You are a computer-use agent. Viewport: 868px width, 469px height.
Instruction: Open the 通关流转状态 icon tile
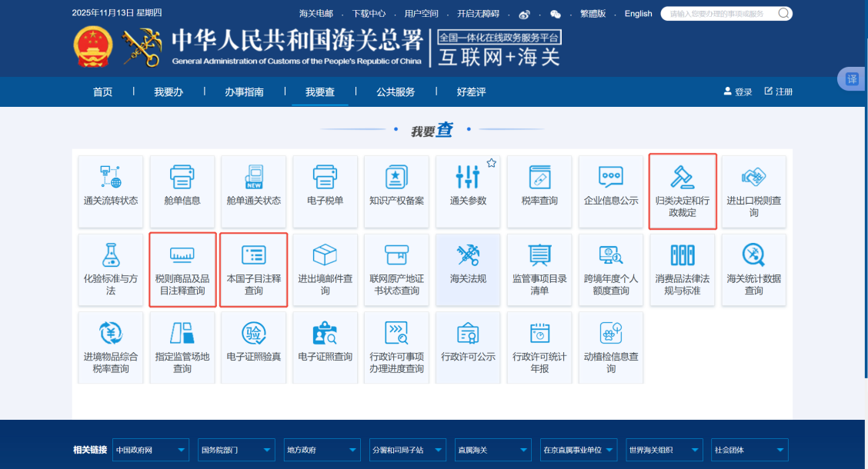110,178
